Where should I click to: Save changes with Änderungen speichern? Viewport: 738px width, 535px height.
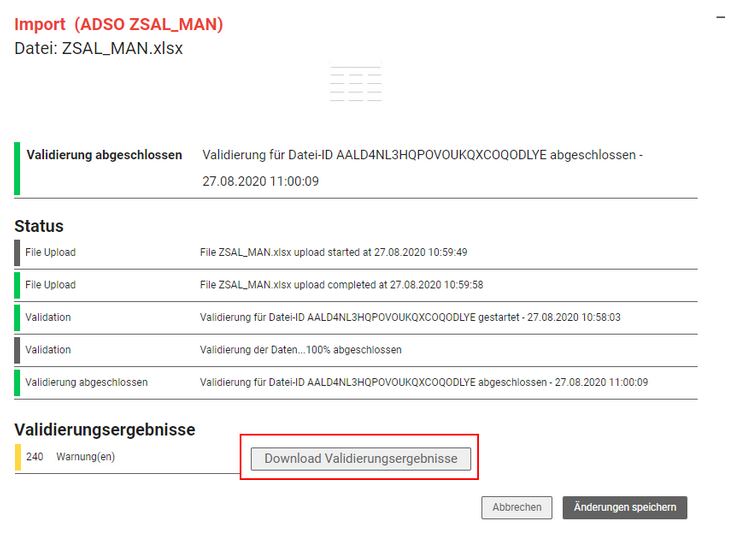[x=625, y=507]
